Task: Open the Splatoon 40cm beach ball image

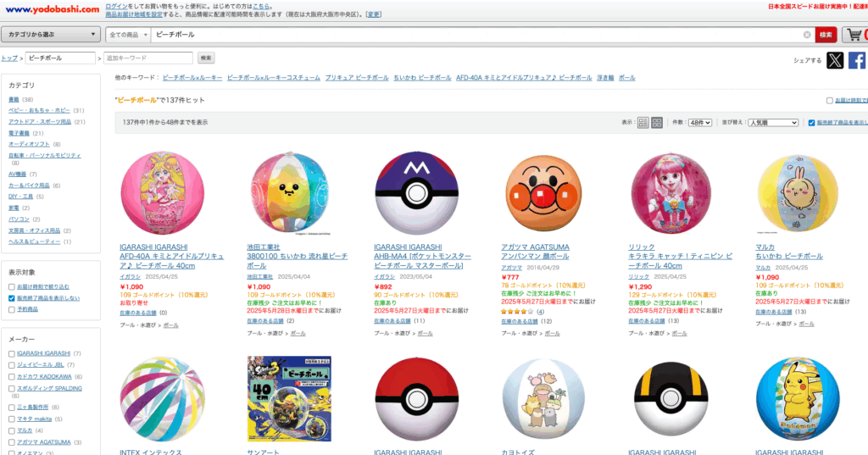Action: (290, 398)
